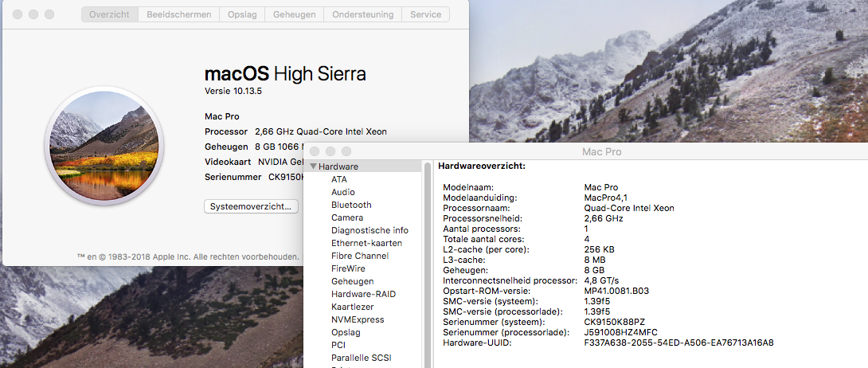Click the Apple copyright notice text
868x368 pixels.
point(188,256)
